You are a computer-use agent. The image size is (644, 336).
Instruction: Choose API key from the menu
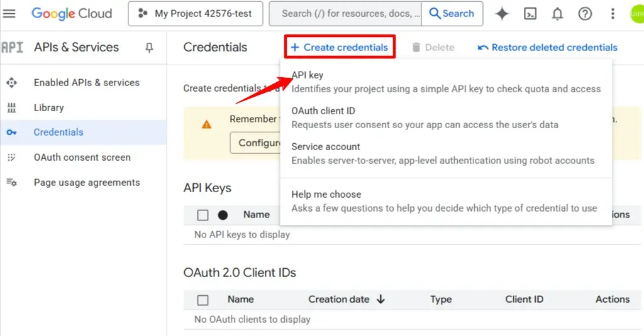(446, 82)
